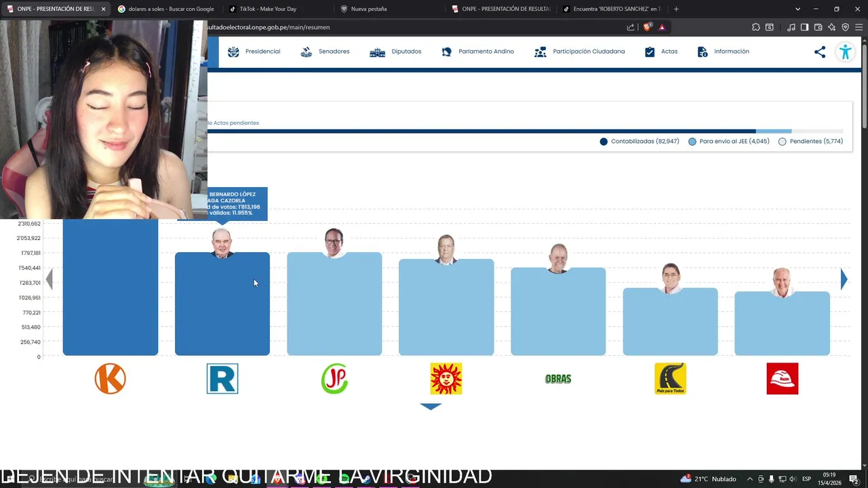Click the Fuerza Popular K party logo
The image size is (868, 488).
tap(111, 378)
